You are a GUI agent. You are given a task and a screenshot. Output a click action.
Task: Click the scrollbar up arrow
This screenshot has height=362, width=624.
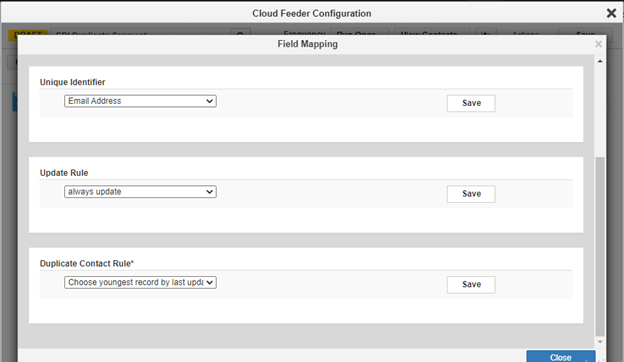pos(600,61)
